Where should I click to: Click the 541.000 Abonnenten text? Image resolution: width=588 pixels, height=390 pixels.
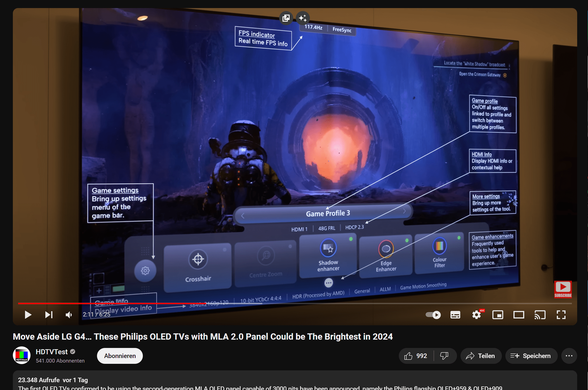(x=60, y=361)
